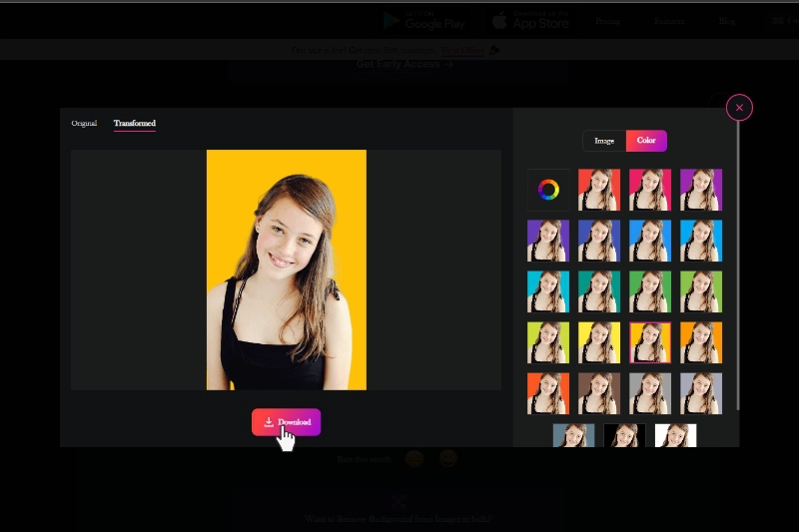Switch to the Original tab
The height and width of the screenshot is (532, 799).
[x=84, y=123]
